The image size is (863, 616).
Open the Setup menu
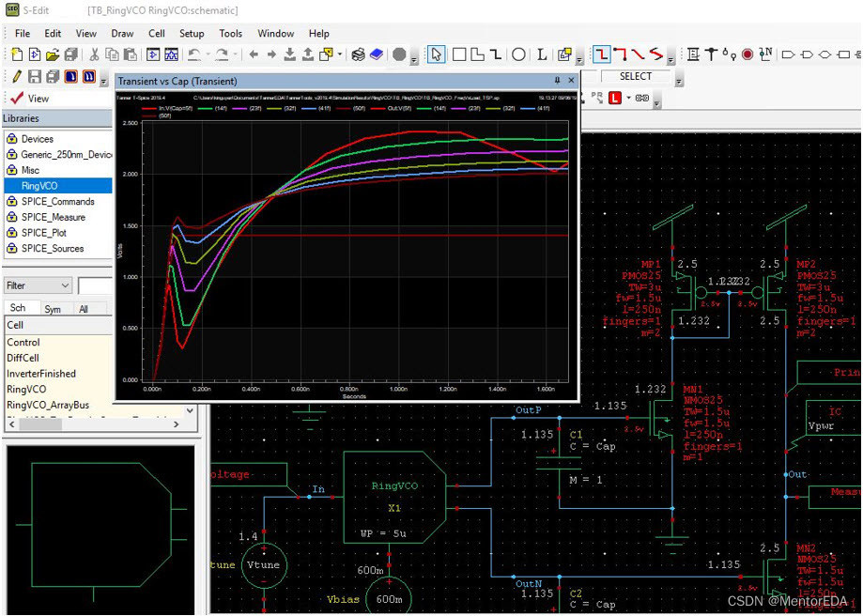coord(192,34)
